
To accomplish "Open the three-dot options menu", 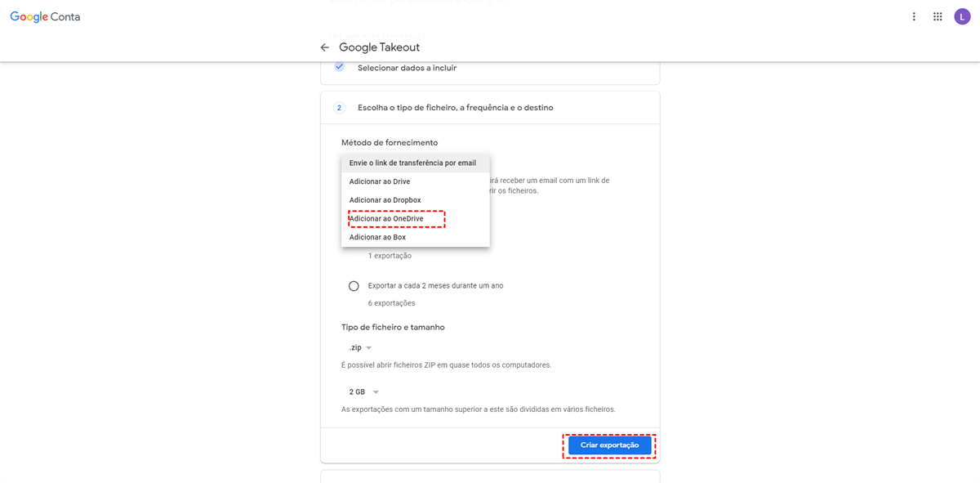I will point(914,16).
